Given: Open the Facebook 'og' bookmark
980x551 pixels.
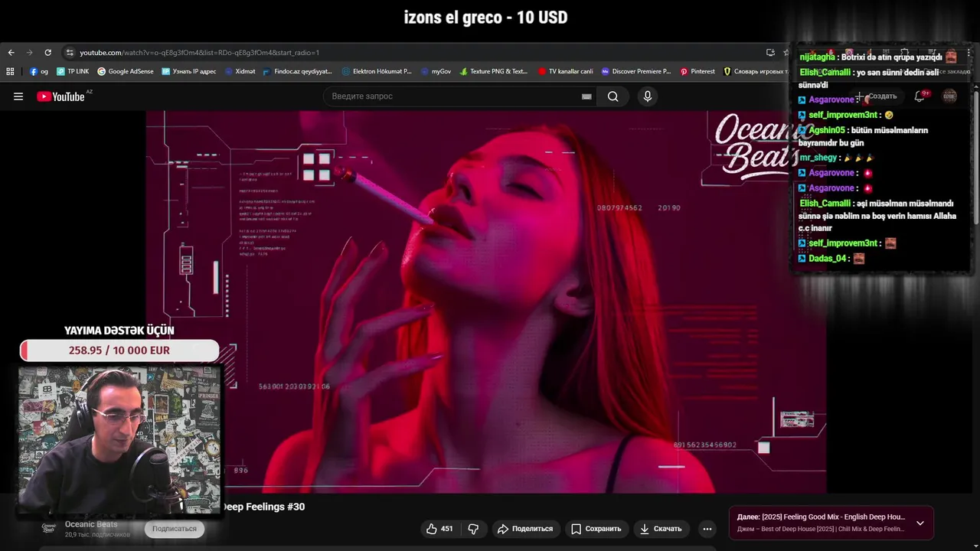Looking at the screenshot, I should tap(38, 71).
